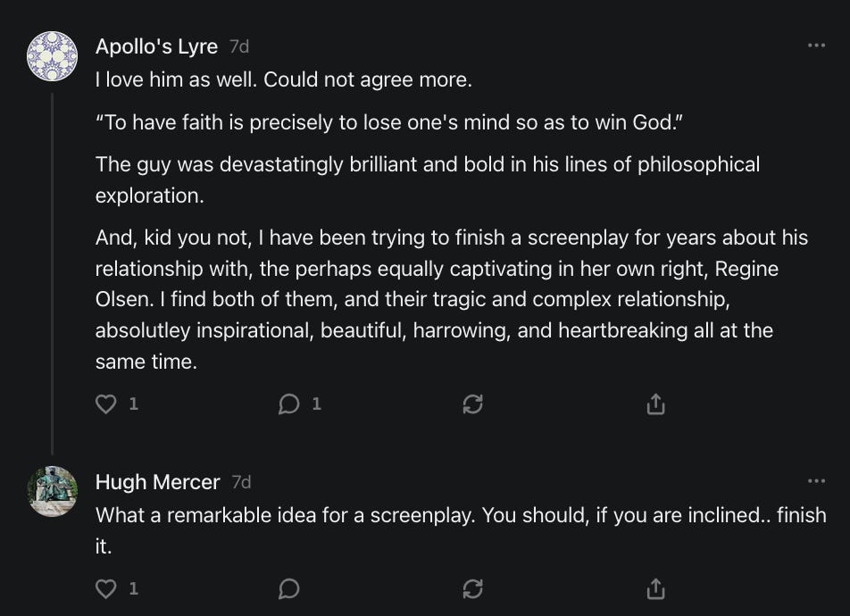
Task: Click Apollo's Lyre profile avatar
Action: [x=52, y=55]
